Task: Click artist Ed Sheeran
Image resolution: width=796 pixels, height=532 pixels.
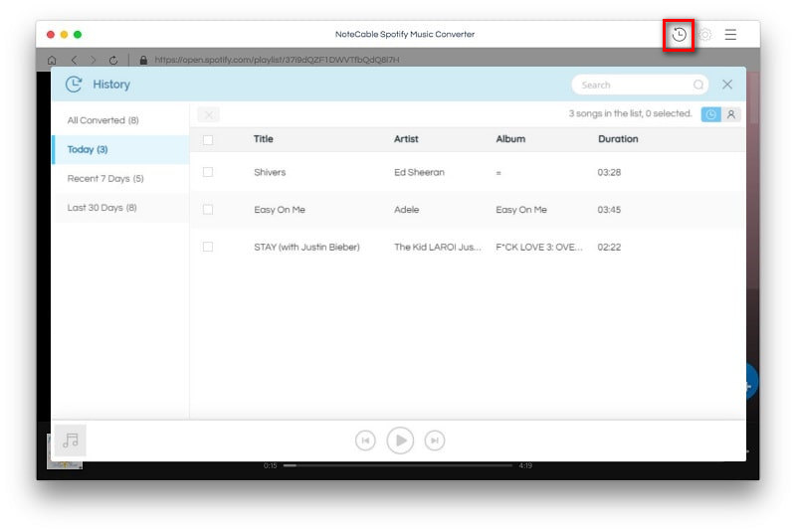Action: (419, 172)
